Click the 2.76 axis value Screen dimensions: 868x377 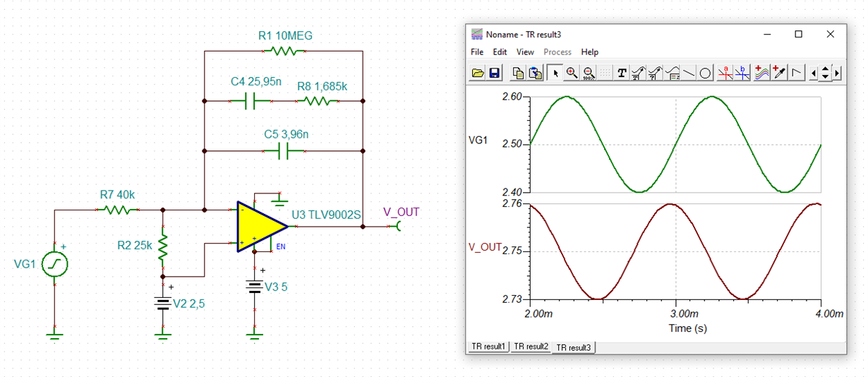512,204
